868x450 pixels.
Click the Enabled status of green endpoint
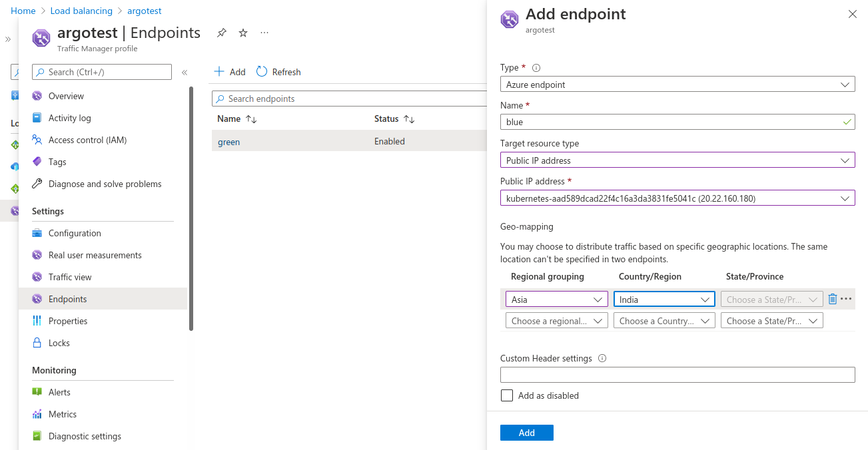click(390, 141)
